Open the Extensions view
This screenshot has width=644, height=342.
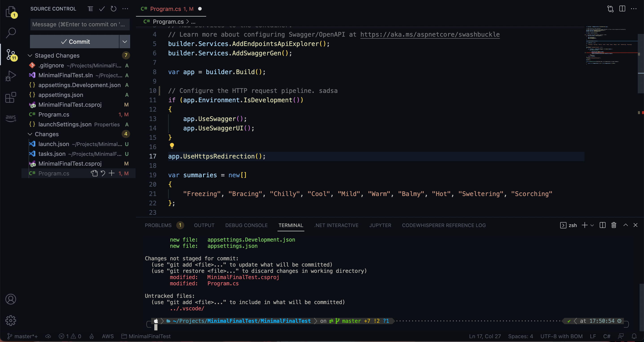[x=11, y=97]
